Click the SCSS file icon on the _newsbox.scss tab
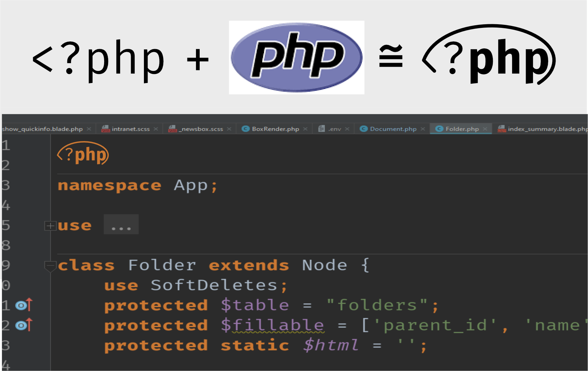Screen dimensions: 588x371 (172, 129)
